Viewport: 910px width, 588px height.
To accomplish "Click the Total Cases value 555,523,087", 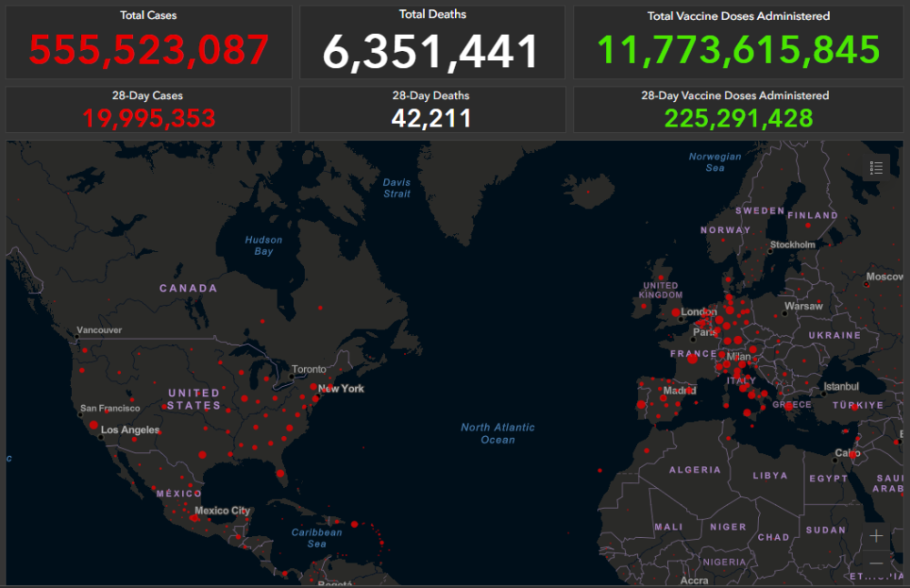I will pyautogui.click(x=148, y=50).
